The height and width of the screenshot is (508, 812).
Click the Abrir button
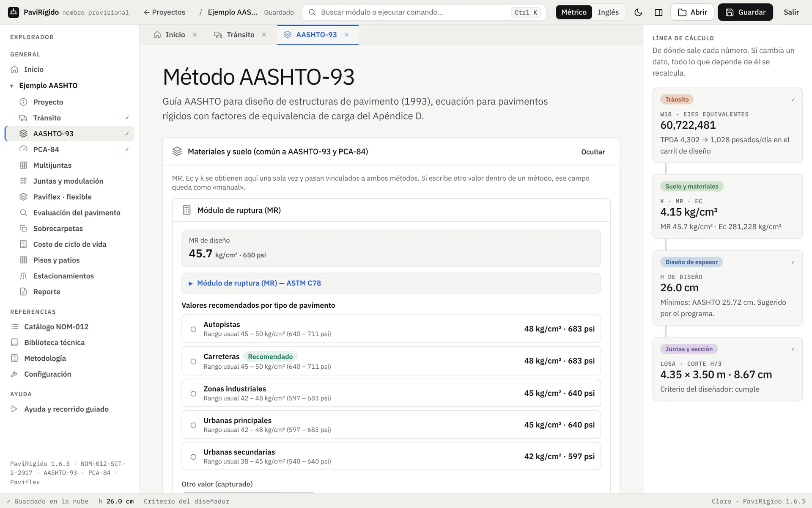(x=692, y=12)
